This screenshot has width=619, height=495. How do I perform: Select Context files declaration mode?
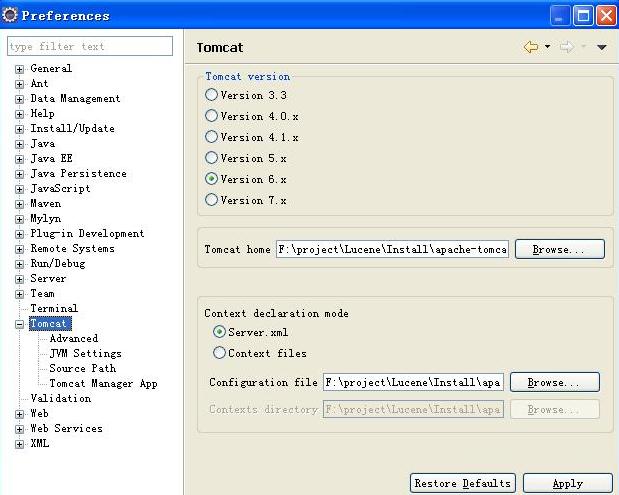pos(220,353)
